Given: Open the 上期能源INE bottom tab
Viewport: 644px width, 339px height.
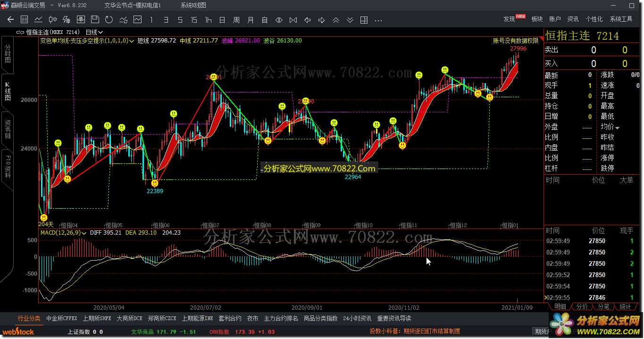Looking at the screenshot, I should (x=197, y=319).
